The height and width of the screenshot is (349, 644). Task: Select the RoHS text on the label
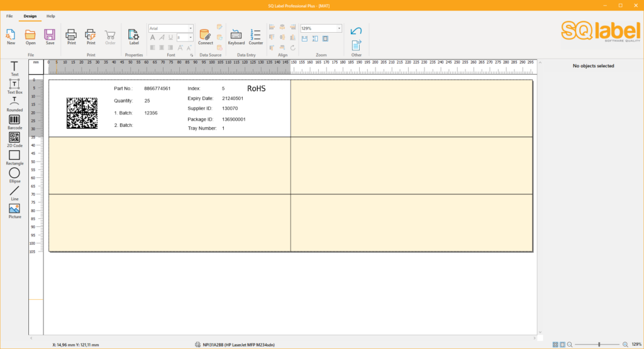[x=256, y=89]
